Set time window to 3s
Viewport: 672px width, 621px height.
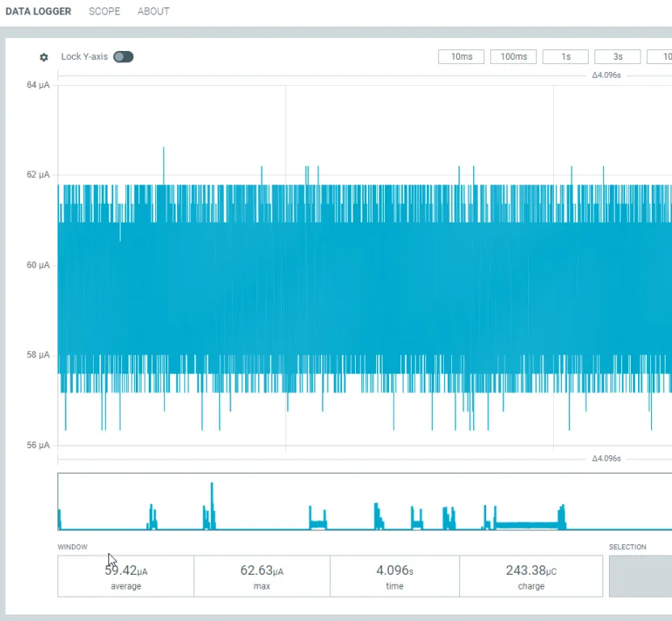618,57
